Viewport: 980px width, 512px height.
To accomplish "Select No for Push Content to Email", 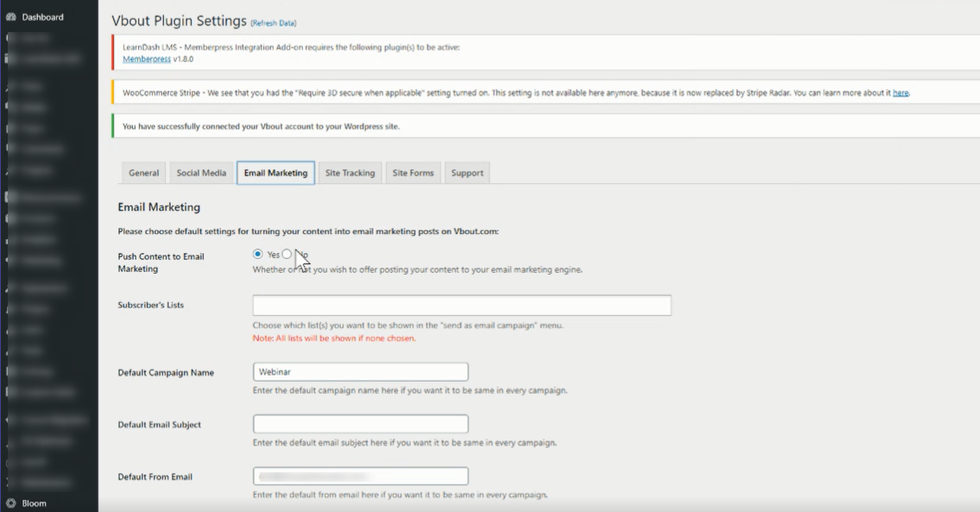I will click(287, 254).
